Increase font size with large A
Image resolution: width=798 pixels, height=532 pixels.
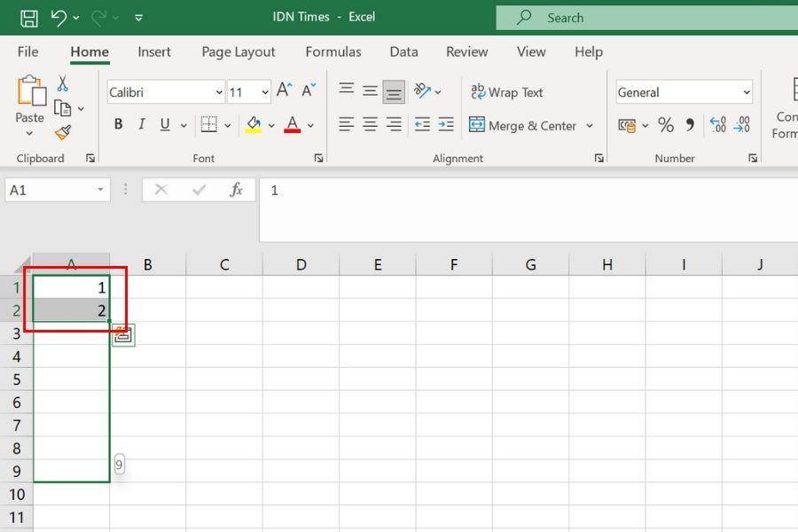(x=285, y=90)
